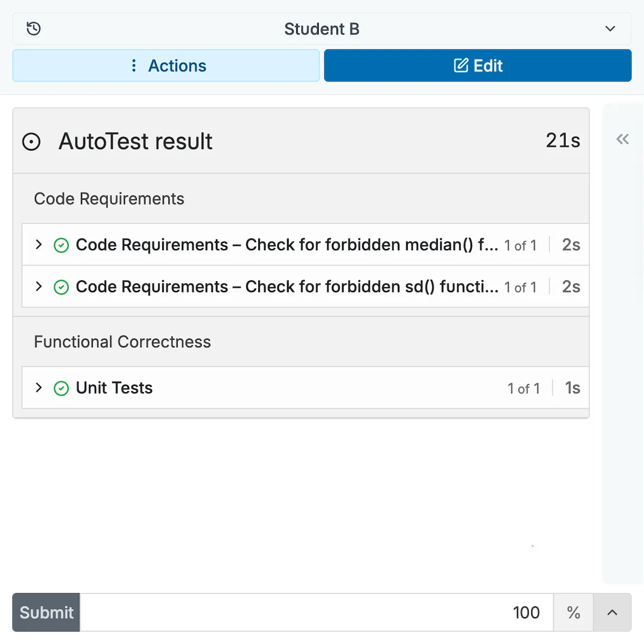Open grade options caret next to percent
Viewport: 644px width, 644px height.
point(612,612)
